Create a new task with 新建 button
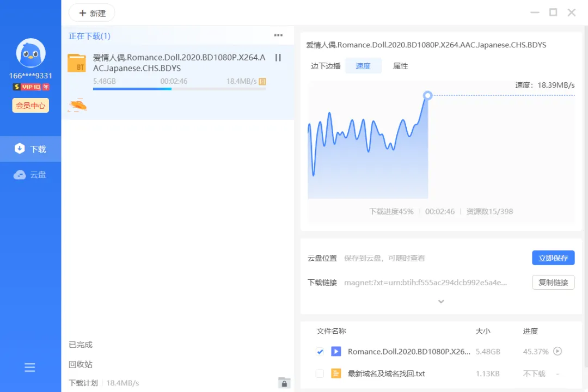The image size is (588, 392). click(x=92, y=13)
